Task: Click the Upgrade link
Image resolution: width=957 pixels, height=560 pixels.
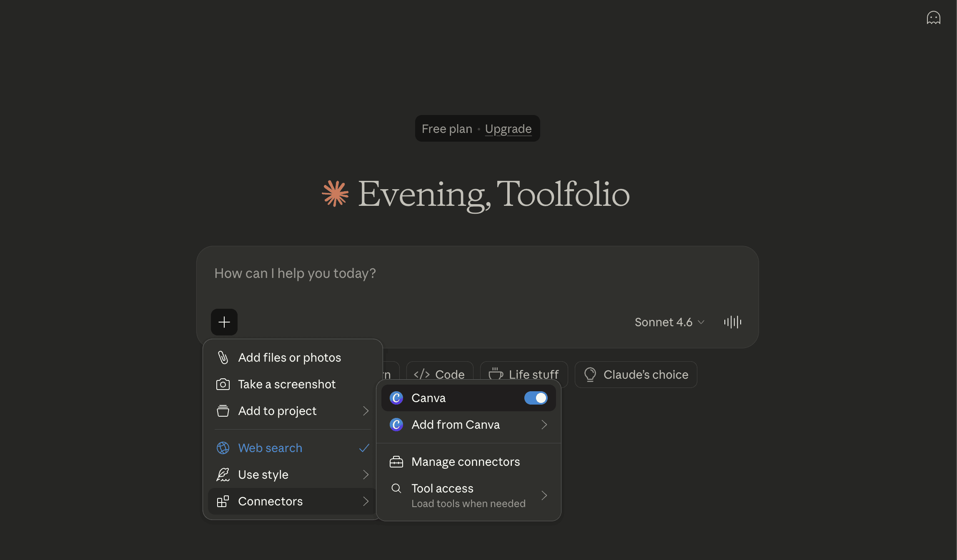Action: pyautogui.click(x=508, y=129)
